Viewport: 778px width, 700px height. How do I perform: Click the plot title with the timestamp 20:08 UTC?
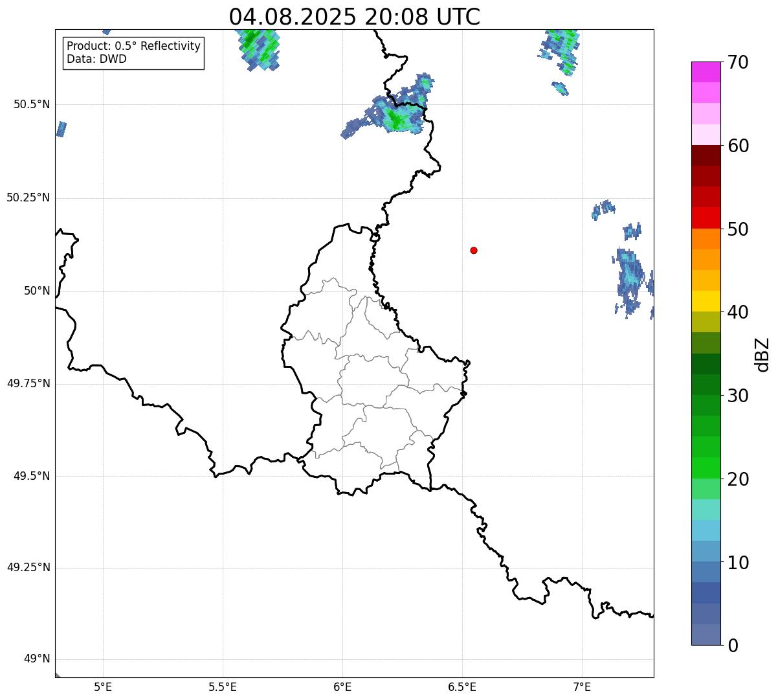click(355, 16)
